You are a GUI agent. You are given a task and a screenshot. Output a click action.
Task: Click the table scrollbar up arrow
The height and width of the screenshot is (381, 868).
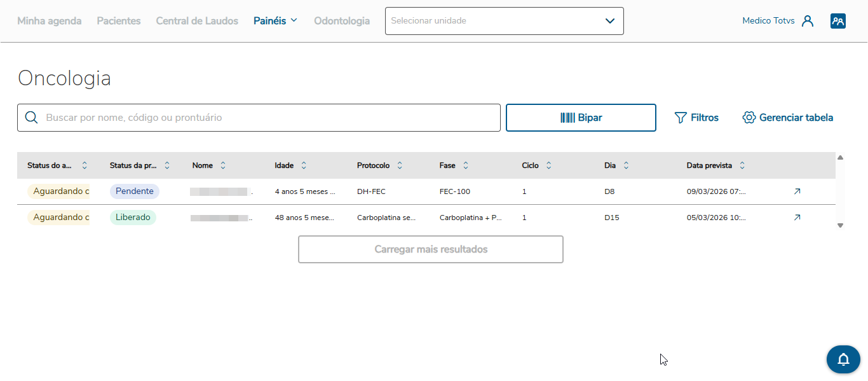(x=840, y=157)
